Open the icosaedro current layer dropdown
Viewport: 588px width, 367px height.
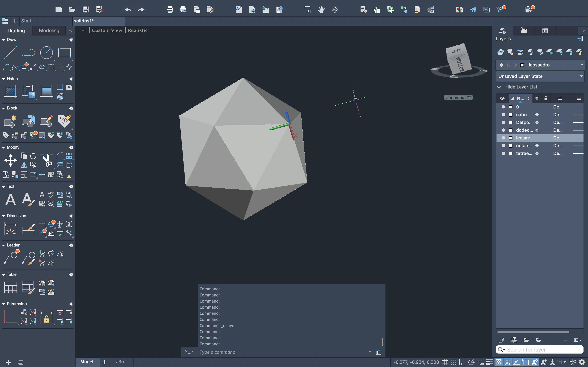581,65
